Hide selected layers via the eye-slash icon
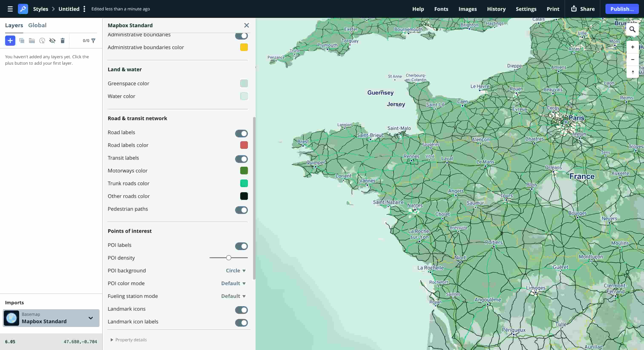644x350 pixels. [53, 40]
